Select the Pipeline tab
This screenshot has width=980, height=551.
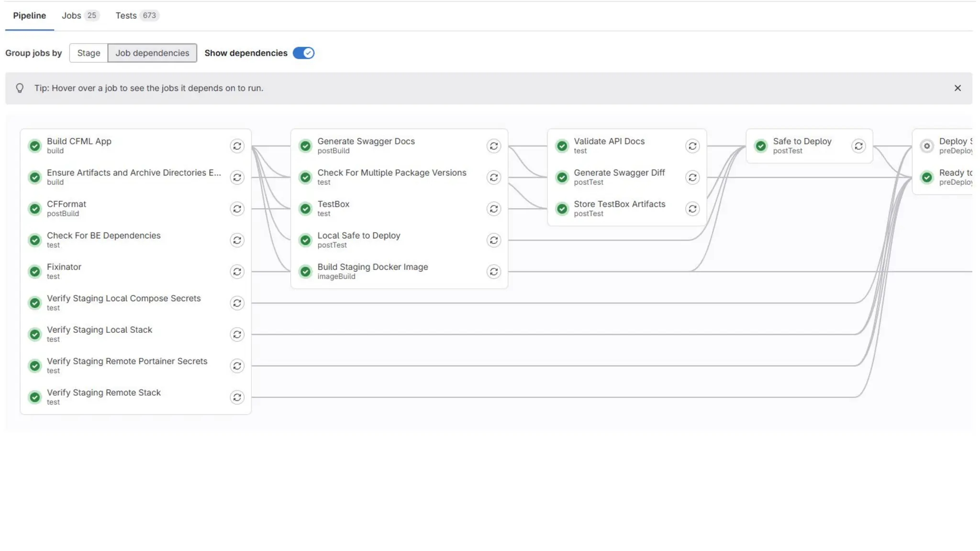click(29, 16)
